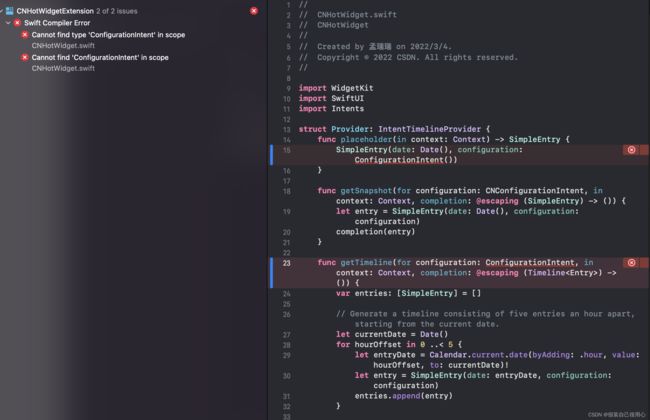Click the getTimeline function name
Screen dimensions: 650x420
tap(366, 262)
